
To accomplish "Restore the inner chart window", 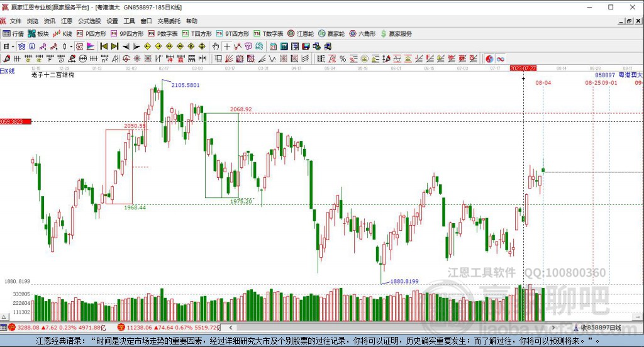I will [629, 21].
